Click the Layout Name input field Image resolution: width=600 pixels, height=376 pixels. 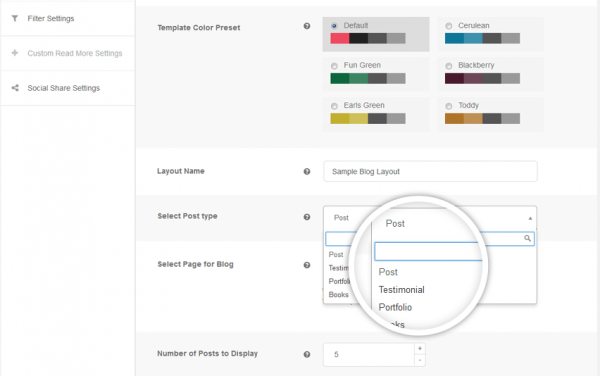pos(430,171)
